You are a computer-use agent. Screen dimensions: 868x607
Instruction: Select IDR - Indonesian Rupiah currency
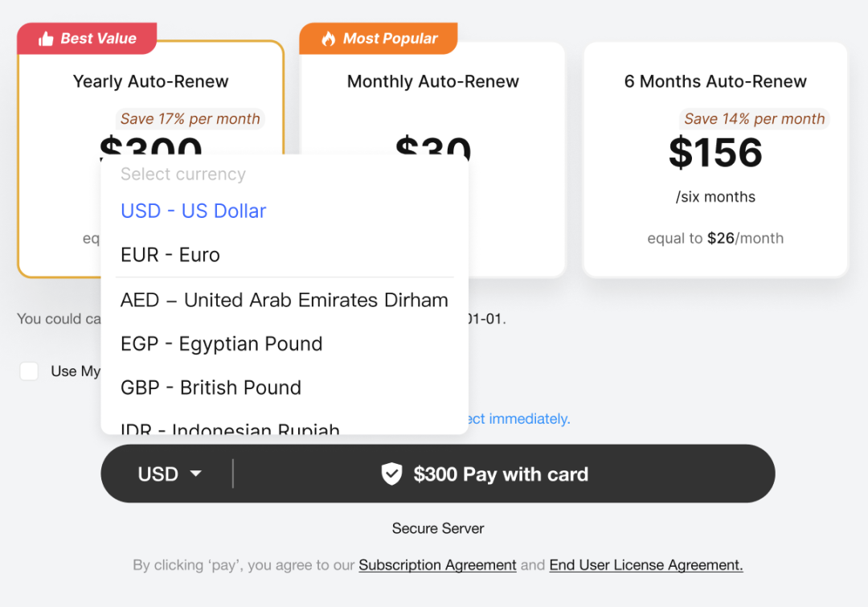coord(230,429)
